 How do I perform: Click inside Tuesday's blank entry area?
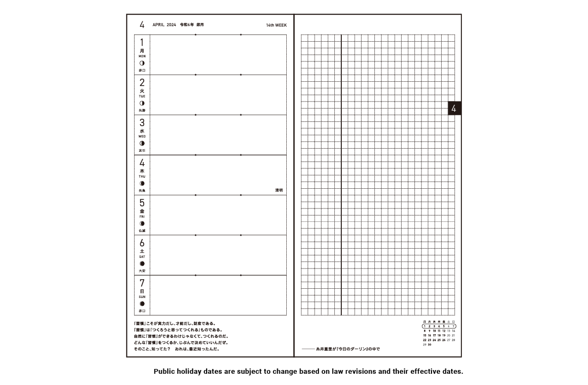coord(218,95)
